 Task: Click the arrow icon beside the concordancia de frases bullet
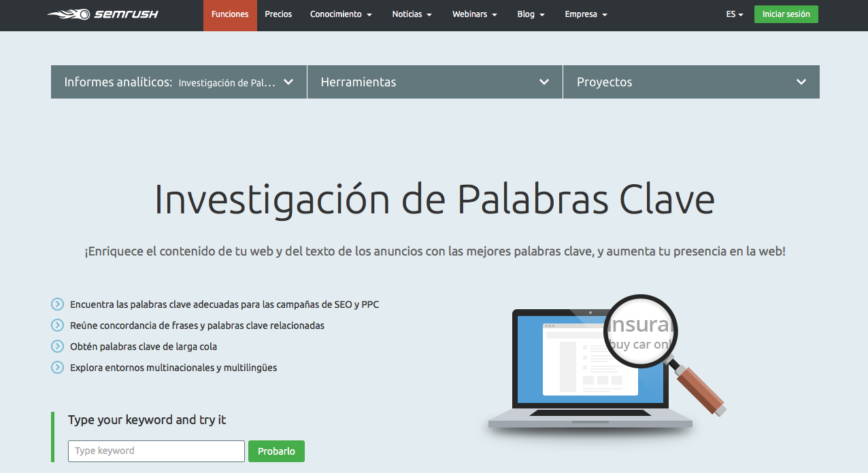point(56,325)
